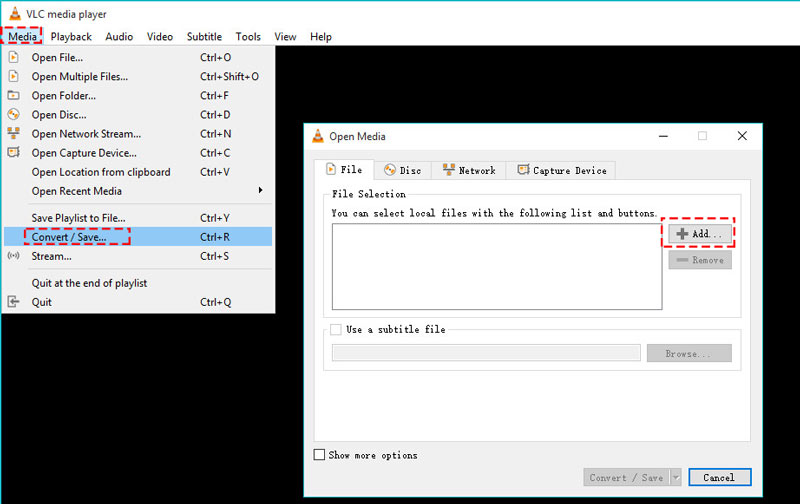Switch to the Disc tab
The width and height of the screenshot is (800, 504).
(402, 171)
